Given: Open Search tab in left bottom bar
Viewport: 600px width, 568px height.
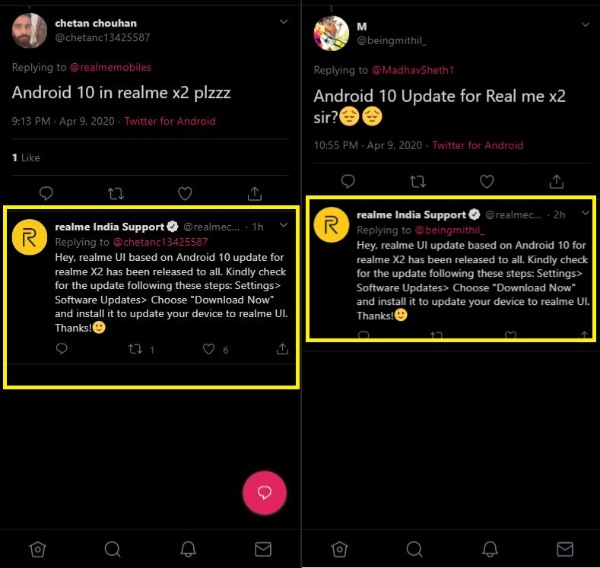Looking at the screenshot, I should (x=112, y=549).
